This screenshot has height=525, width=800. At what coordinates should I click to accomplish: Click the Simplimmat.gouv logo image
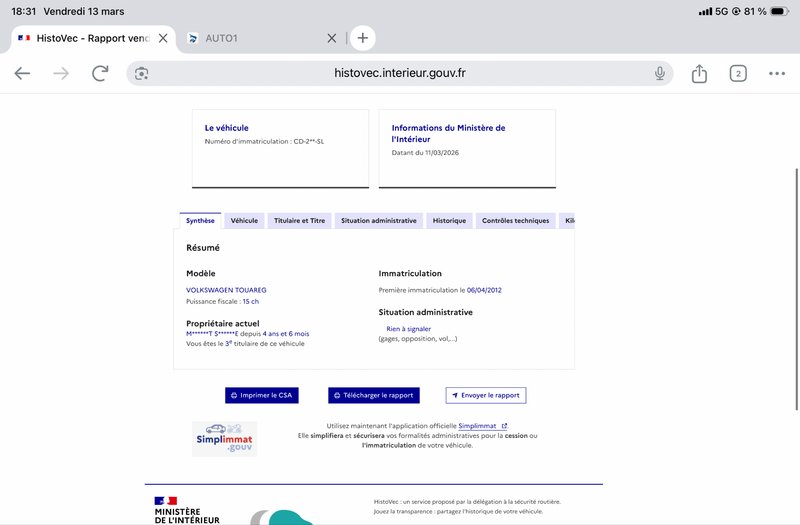[224, 439]
